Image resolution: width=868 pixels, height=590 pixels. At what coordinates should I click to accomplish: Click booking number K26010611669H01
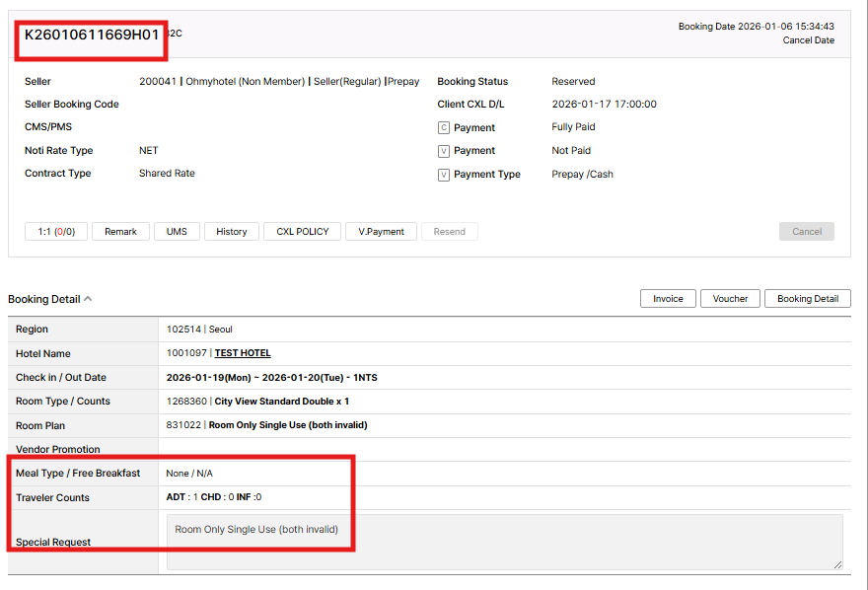point(92,35)
